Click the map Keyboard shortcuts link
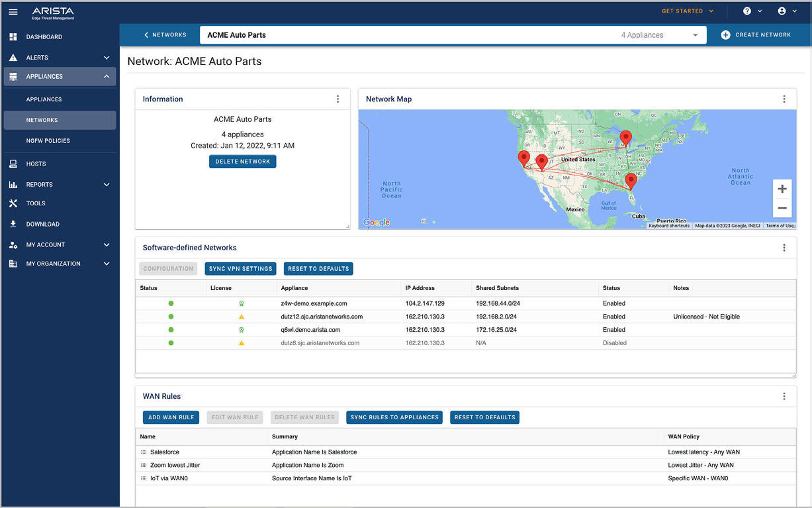Screen dimensions: 812x508 point(669,226)
